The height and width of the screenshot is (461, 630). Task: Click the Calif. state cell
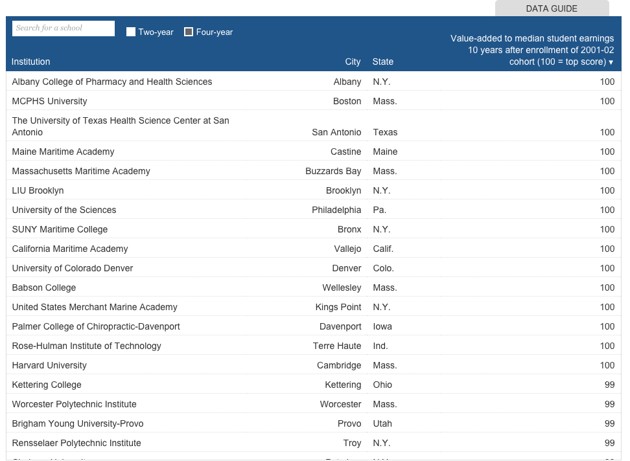383,249
